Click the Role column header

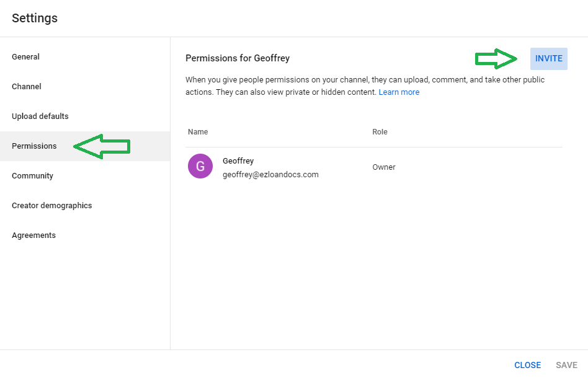(380, 132)
